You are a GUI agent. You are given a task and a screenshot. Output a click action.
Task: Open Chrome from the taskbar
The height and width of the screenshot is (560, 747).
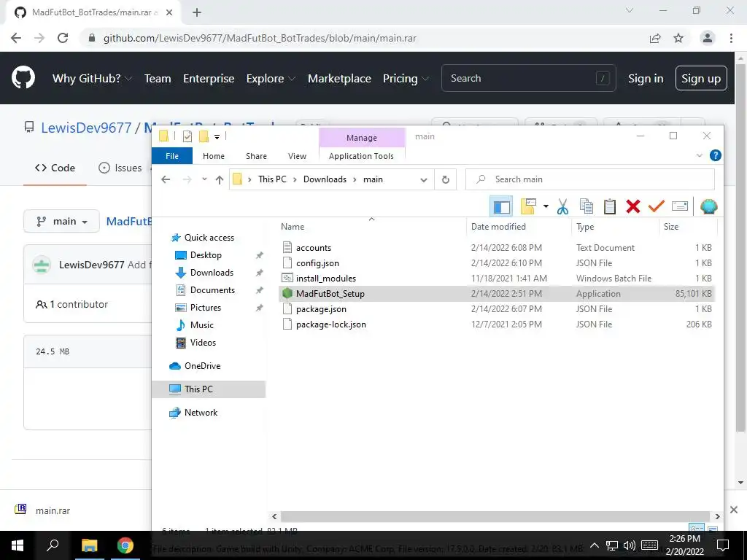(x=125, y=545)
